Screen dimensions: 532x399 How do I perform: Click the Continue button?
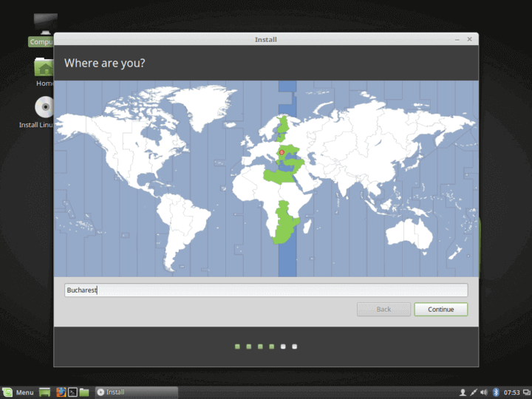(440, 309)
